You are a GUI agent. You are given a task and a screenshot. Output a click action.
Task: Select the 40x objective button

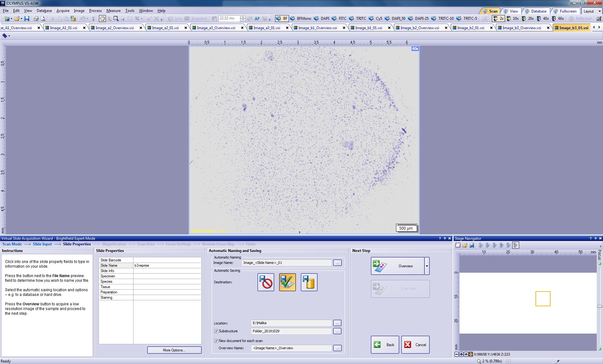[543, 19]
